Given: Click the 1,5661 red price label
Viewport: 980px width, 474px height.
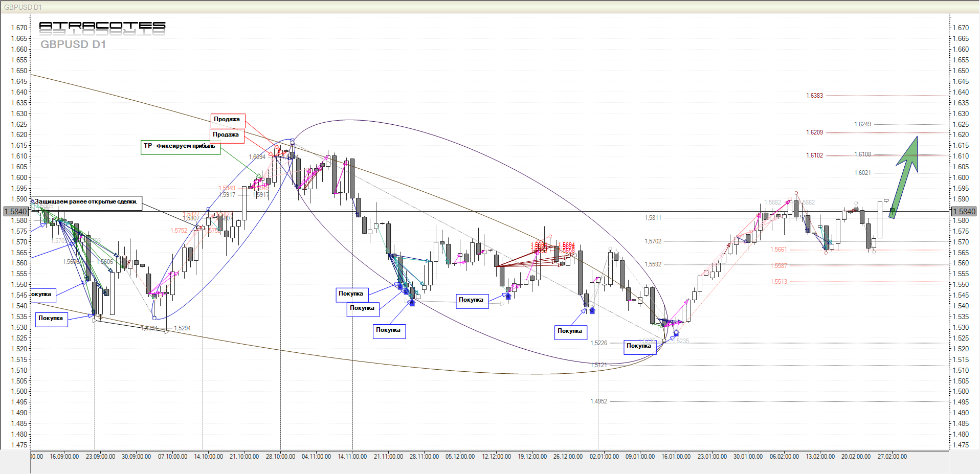Looking at the screenshot, I should tap(778, 250).
